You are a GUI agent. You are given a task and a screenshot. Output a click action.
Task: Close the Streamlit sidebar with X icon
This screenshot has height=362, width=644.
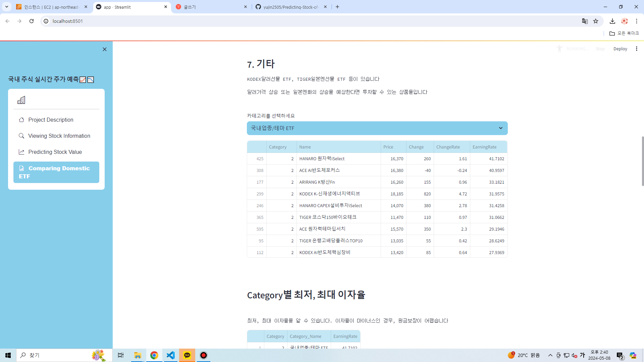tap(105, 49)
